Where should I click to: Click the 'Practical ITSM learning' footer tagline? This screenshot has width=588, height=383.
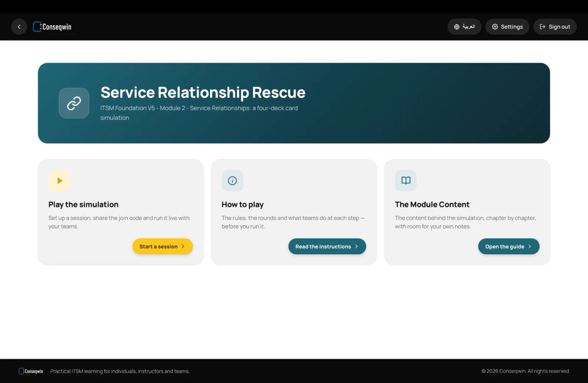(120, 371)
